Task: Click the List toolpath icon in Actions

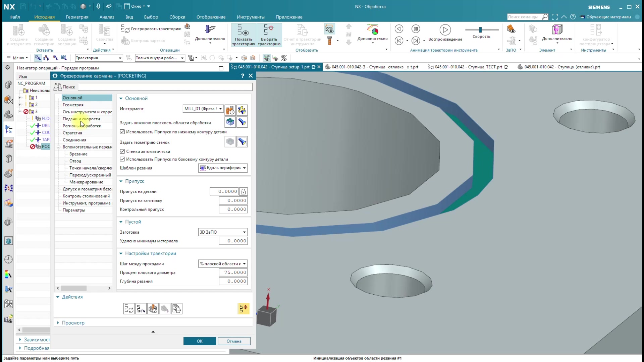Action: 177,308
